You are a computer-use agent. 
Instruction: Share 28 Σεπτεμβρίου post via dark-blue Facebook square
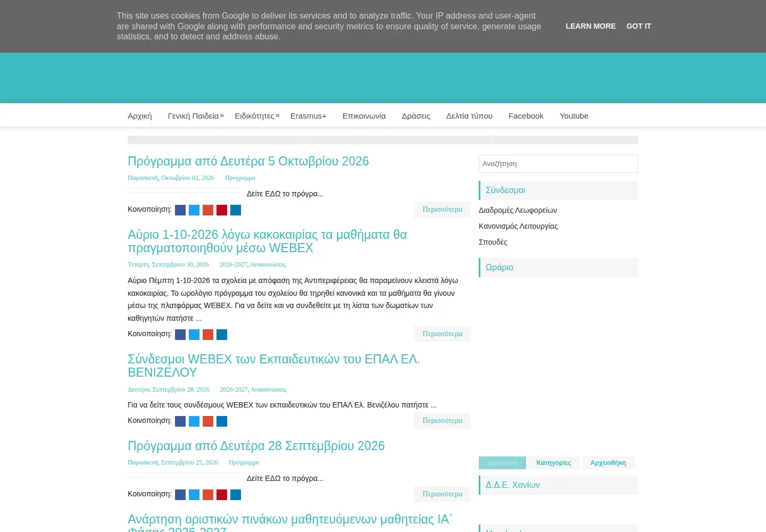pyautogui.click(x=180, y=495)
